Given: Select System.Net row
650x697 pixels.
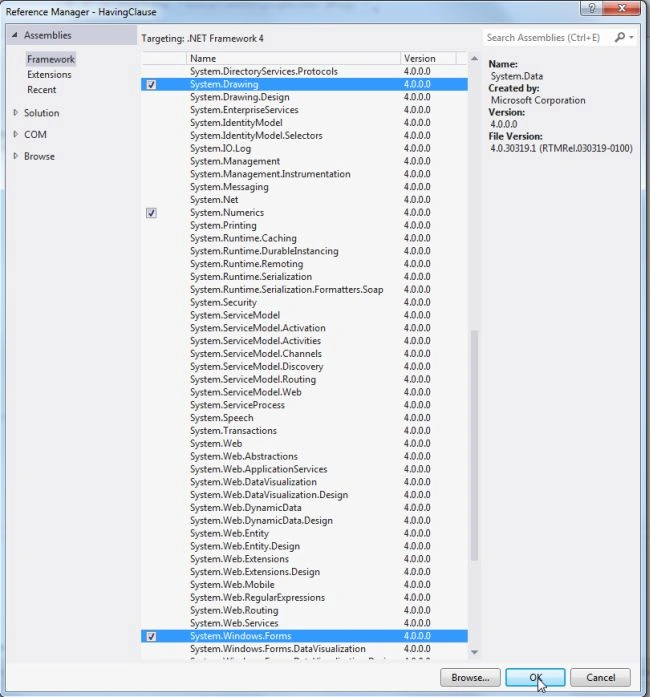Looking at the screenshot, I should coord(305,200).
